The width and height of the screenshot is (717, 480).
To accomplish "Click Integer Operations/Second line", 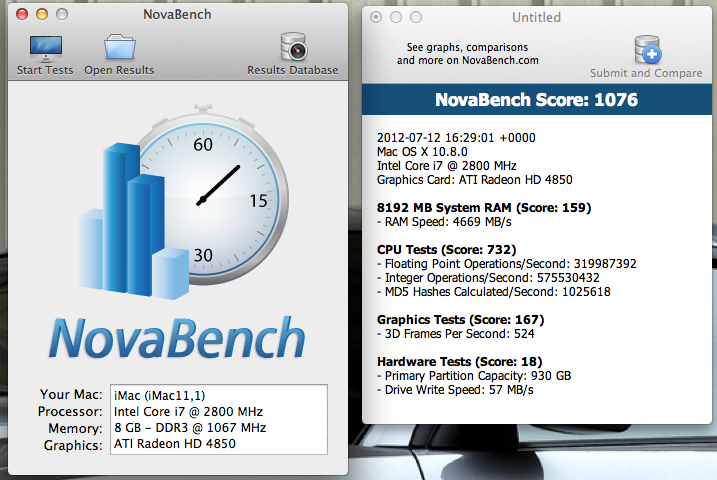I will click(x=488, y=277).
